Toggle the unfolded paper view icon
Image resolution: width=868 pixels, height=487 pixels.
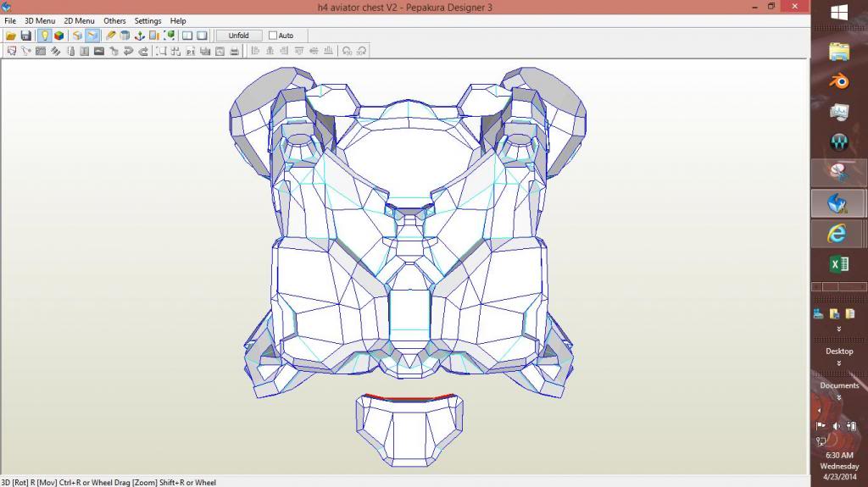[x=92, y=36]
